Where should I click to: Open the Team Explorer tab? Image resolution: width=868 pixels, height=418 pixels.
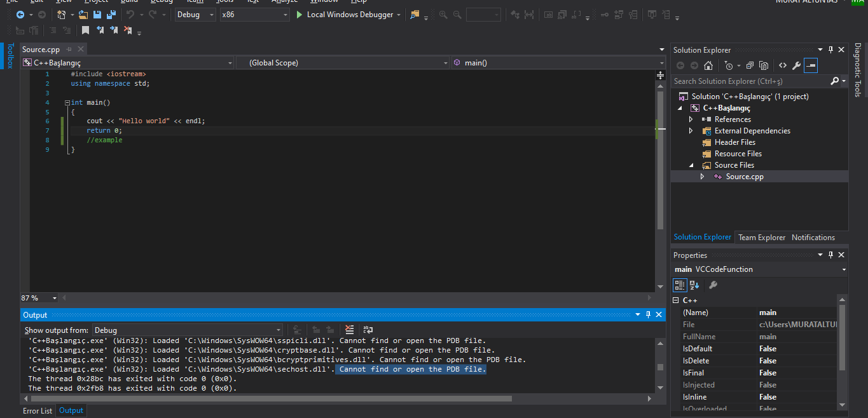[761, 238]
